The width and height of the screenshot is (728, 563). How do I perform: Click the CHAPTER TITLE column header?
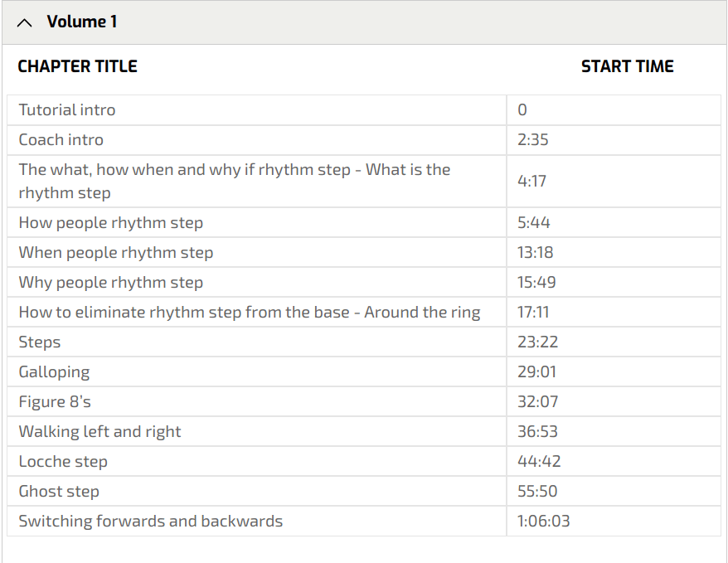78,67
